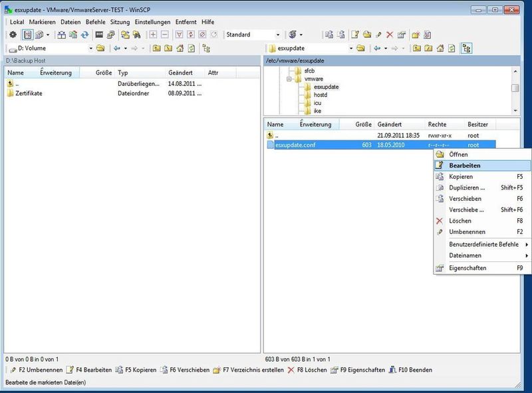Choose Bearbeiten in the context menu
This screenshot has height=393, width=532.
[x=482, y=166]
